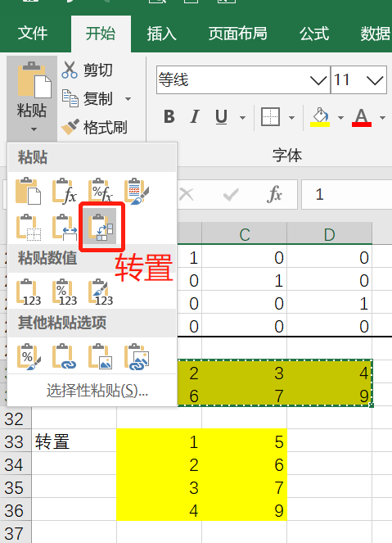Apply the red font color
This screenshot has height=543, width=392.
click(362, 118)
